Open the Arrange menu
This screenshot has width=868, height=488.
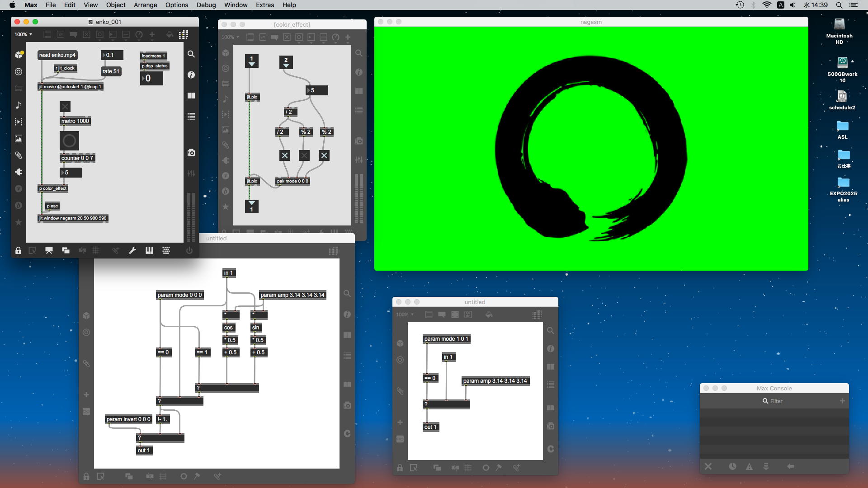[x=145, y=5]
